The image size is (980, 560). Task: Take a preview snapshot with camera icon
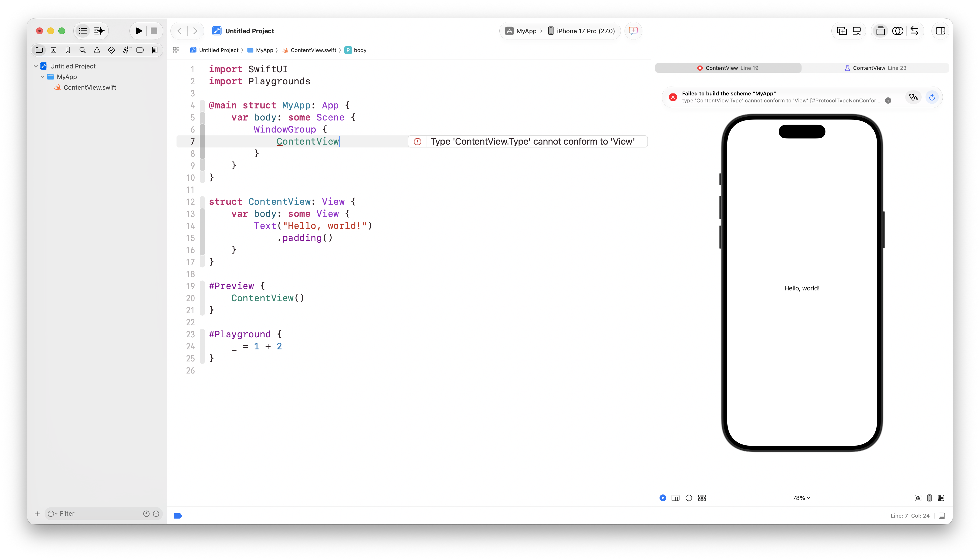(x=918, y=498)
